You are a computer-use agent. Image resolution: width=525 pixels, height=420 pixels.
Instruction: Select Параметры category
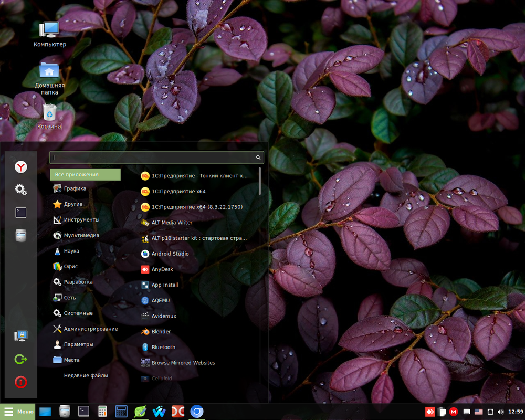85,344
